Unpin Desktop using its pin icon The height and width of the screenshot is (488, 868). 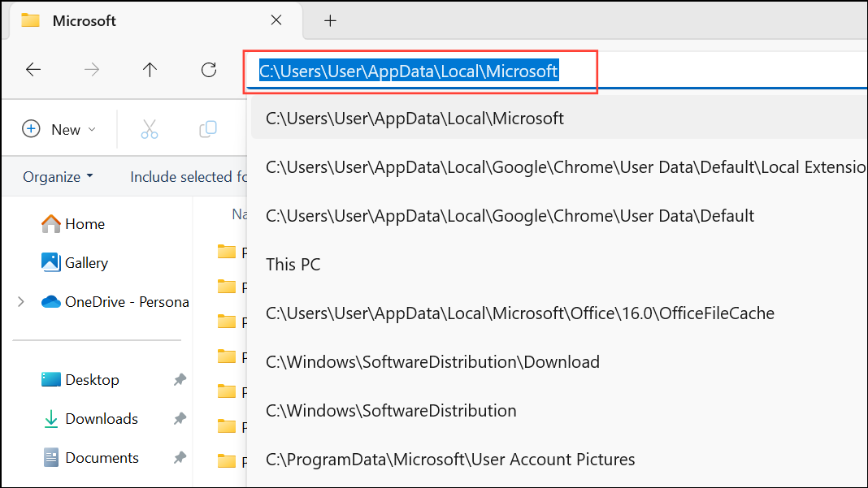coord(180,380)
